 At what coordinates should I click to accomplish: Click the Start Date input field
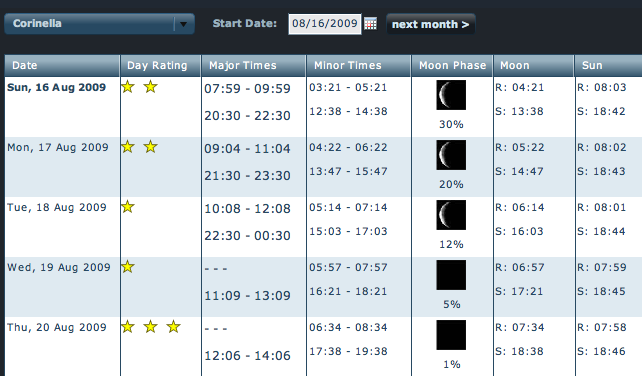click(x=325, y=24)
